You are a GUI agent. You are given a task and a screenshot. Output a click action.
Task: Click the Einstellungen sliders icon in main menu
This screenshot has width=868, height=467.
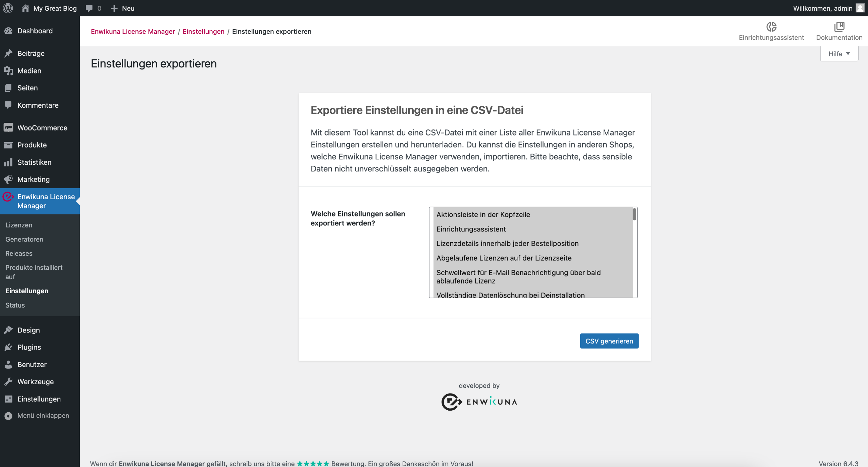(8, 399)
